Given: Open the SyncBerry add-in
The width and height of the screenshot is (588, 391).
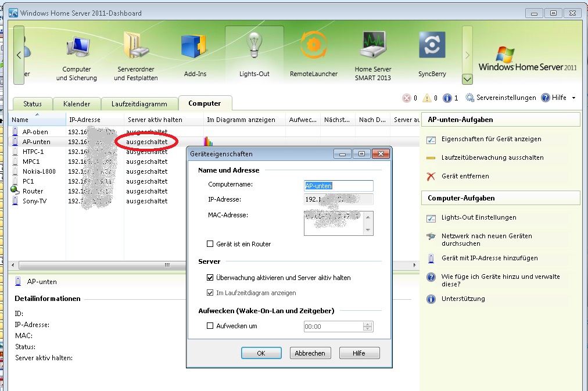Looking at the screenshot, I should (x=432, y=55).
